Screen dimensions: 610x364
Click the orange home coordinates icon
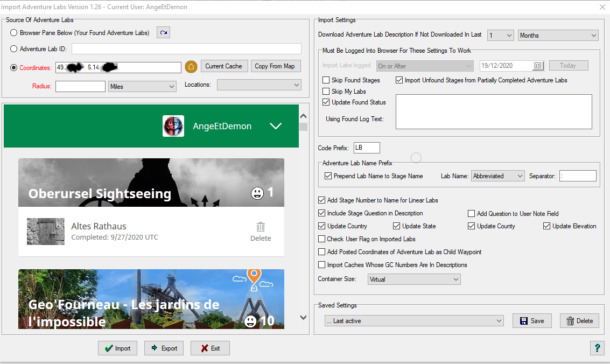tap(191, 67)
